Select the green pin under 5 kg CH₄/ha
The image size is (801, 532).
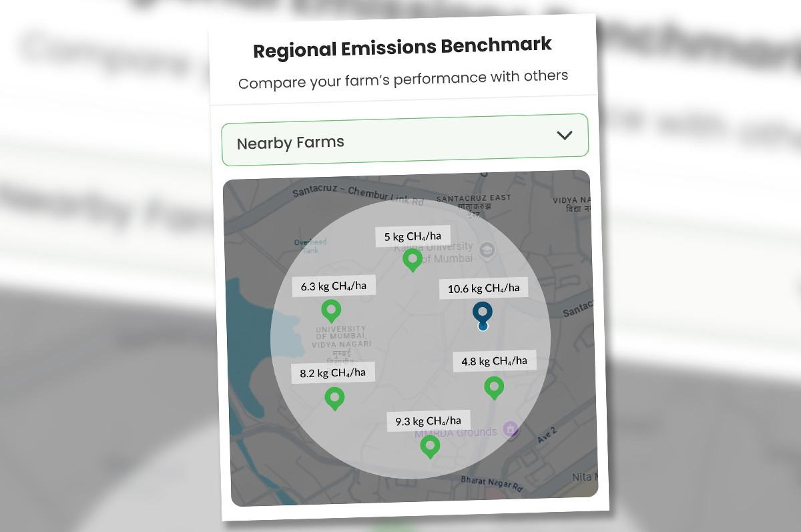pos(413,260)
